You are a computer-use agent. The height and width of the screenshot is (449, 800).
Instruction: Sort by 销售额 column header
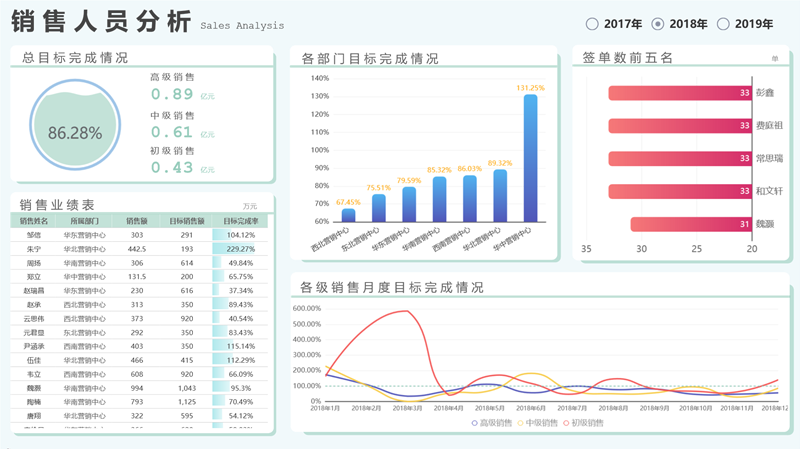(x=137, y=221)
